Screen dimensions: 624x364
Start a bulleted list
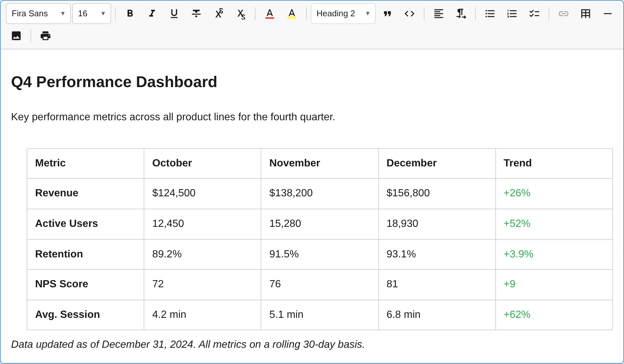pyautogui.click(x=490, y=14)
